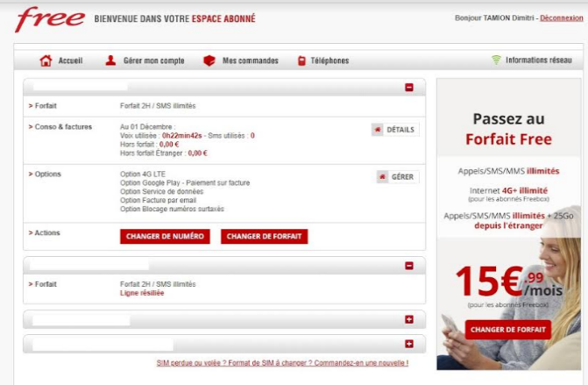Click the Gérer mon compte person icon
588x385 pixels.
110,61
